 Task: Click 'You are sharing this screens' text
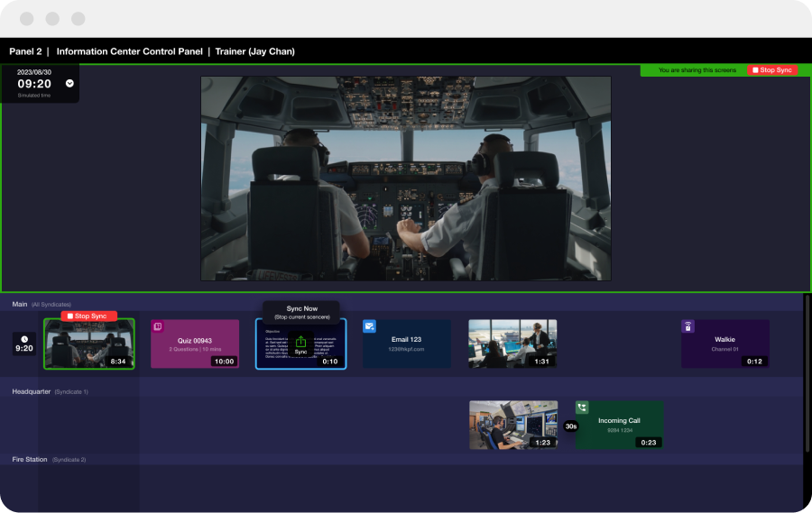tap(697, 70)
